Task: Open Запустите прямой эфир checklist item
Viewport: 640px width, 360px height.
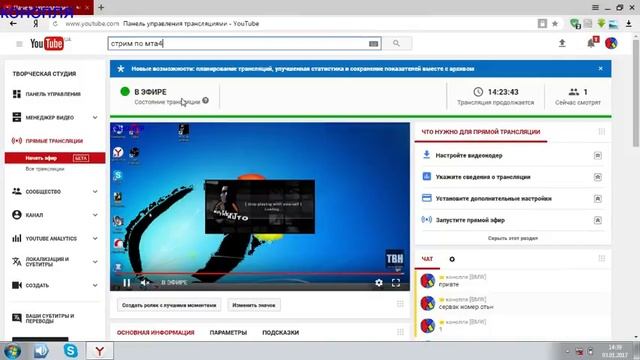Action: pyautogui.click(x=470, y=220)
